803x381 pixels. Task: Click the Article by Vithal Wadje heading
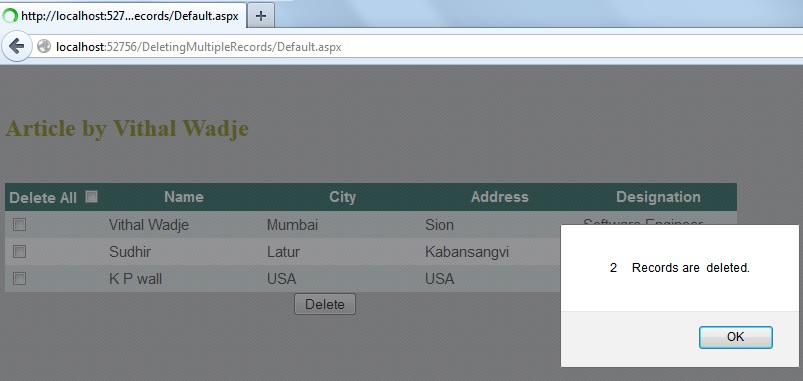126,128
